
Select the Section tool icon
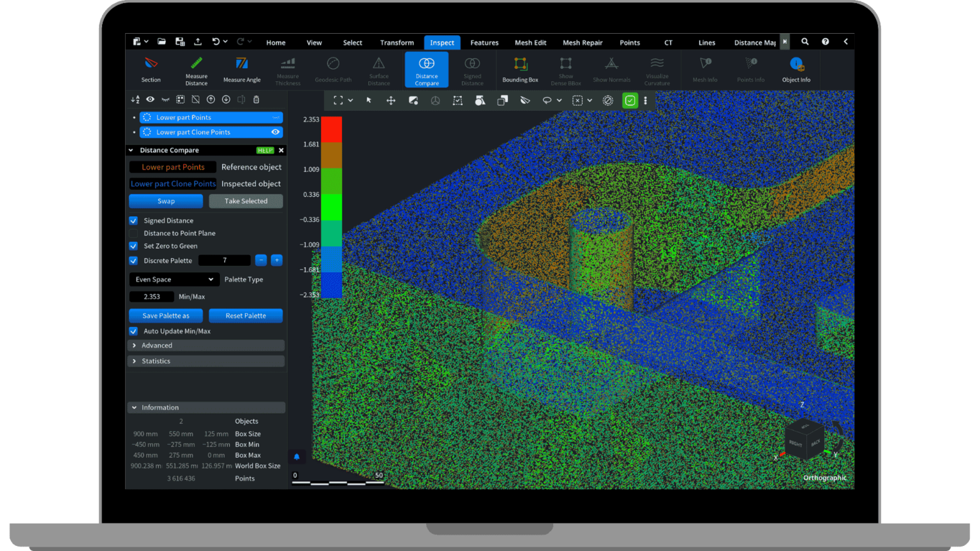tap(151, 64)
